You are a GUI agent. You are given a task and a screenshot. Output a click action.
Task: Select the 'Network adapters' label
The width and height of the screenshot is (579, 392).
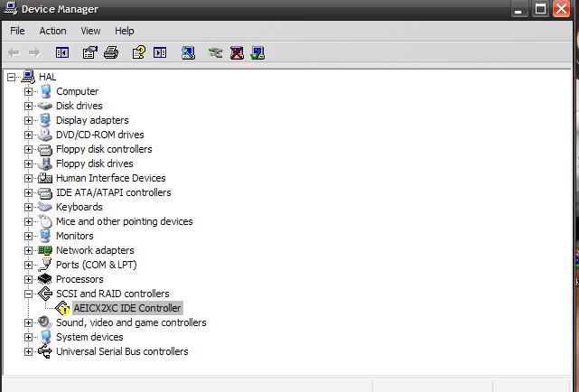[x=95, y=250]
